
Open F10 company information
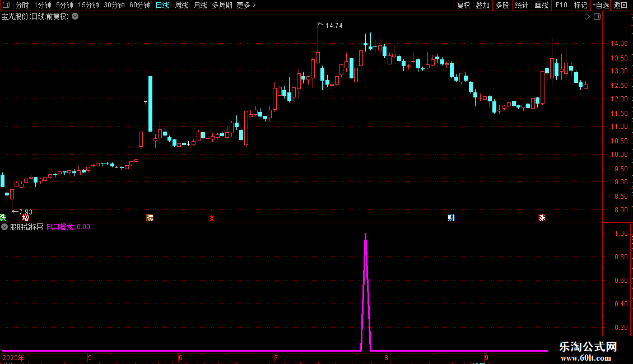point(561,5)
